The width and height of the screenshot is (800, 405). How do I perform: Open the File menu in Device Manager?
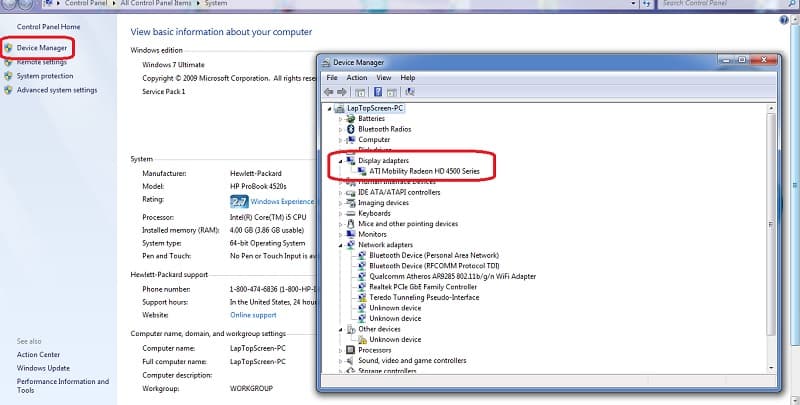pos(332,78)
